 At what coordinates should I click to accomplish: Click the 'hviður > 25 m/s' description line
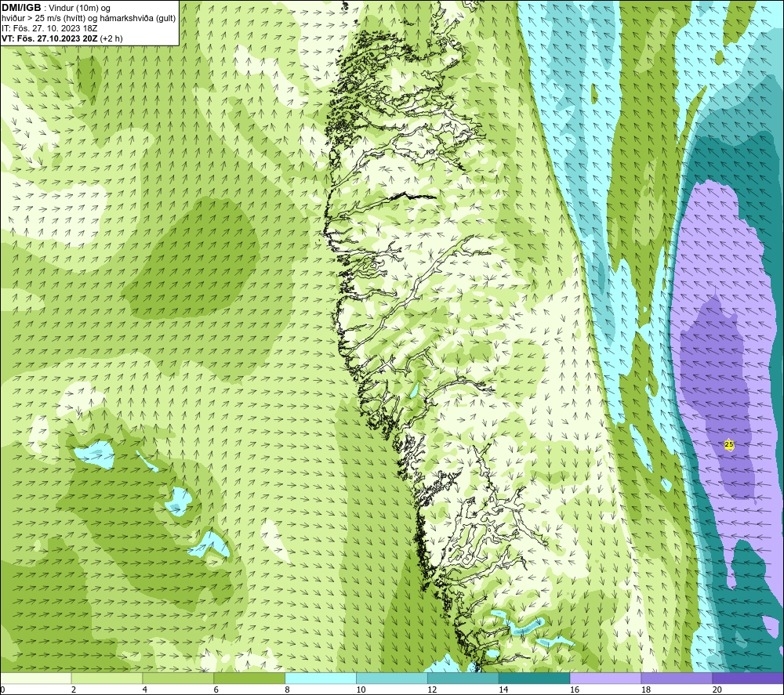tap(89, 19)
